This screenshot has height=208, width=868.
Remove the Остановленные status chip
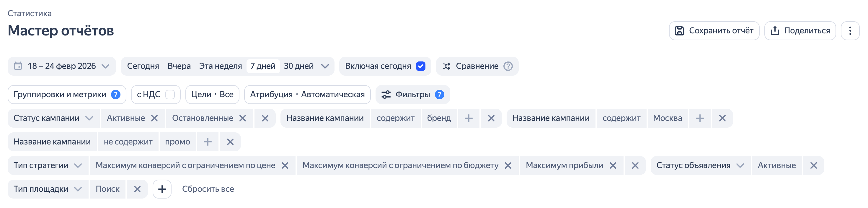243,118
